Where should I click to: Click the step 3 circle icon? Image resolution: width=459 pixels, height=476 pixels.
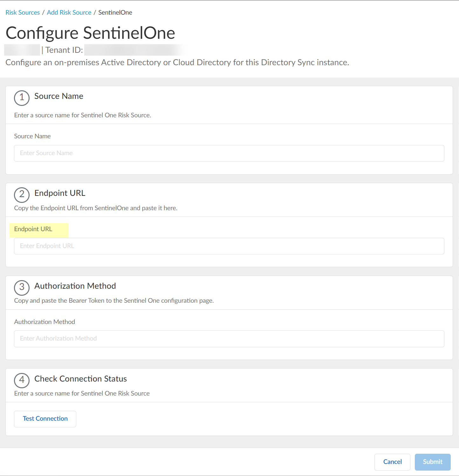[x=22, y=287]
